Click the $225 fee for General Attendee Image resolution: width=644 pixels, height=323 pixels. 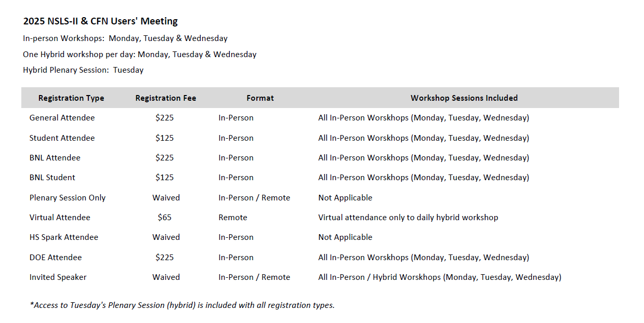pyautogui.click(x=165, y=118)
